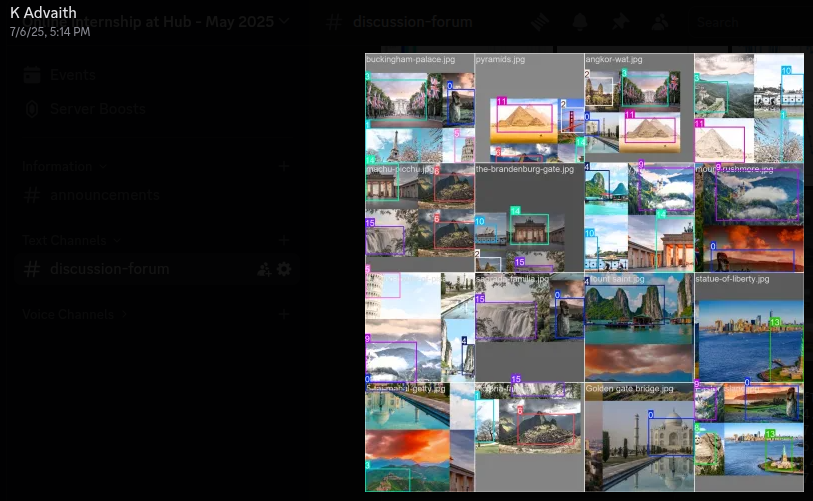
Task: Open the Threads icon in channel header
Action: coord(539,22)
